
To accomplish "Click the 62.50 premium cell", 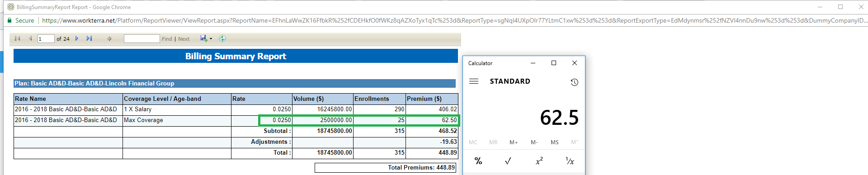I will [x=432, y=120].
